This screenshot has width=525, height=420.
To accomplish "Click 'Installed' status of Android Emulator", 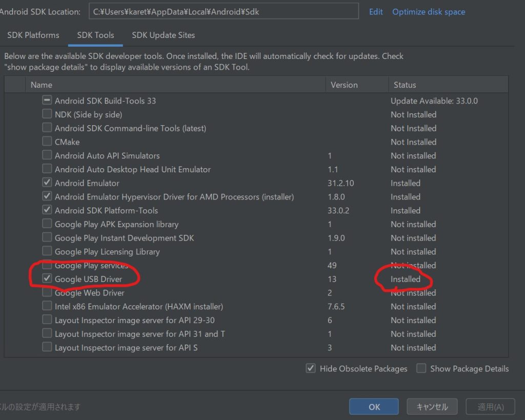I will click(406, 183).
